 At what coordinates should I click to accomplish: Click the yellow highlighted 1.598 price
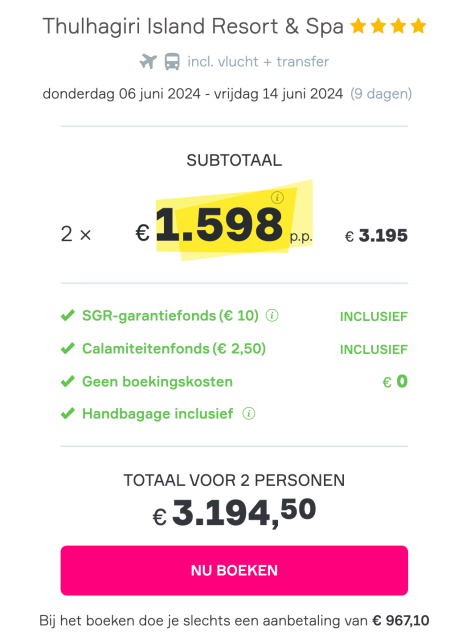pos(219,224)
